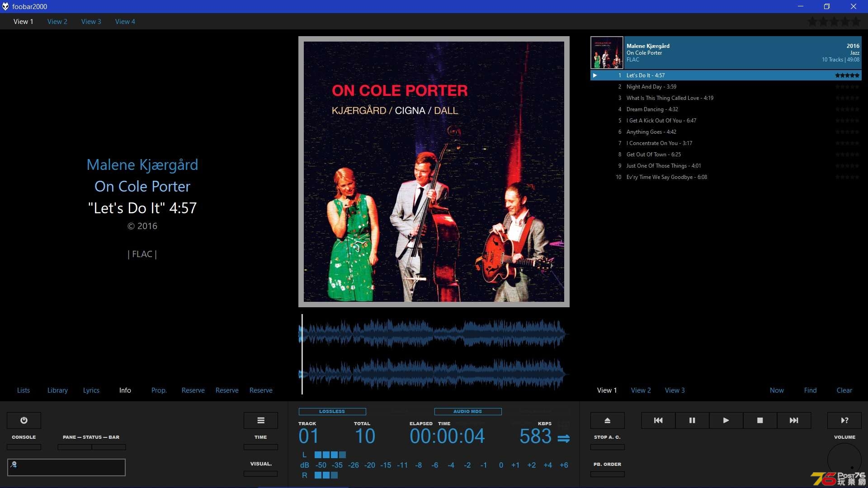Screen dimensions: 868x488
Task: Click the foobar2000 app icon in the title bar
Action: pyautogui.click(x=5, y=6)
